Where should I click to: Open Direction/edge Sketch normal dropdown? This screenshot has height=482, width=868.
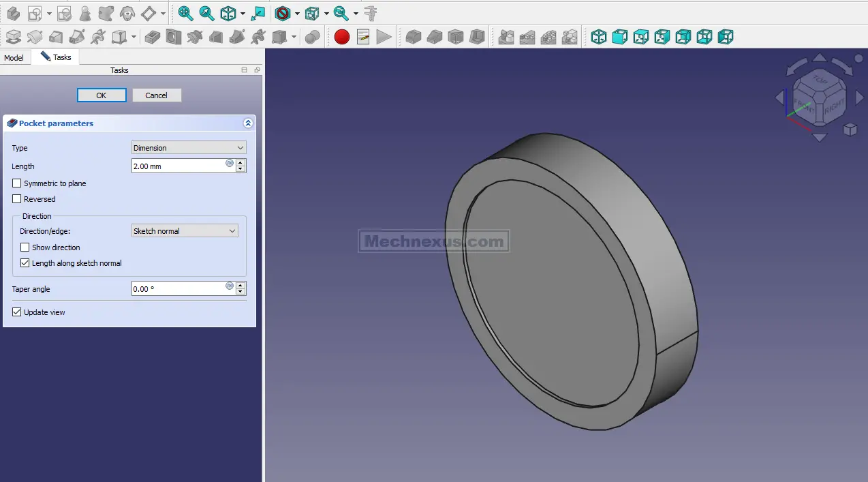pos(184,231)
